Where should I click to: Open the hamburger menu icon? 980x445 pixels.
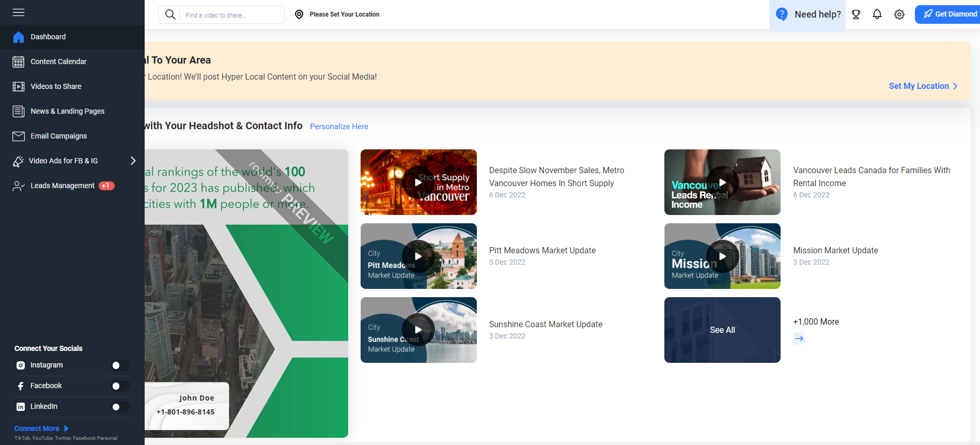(19, 12)
